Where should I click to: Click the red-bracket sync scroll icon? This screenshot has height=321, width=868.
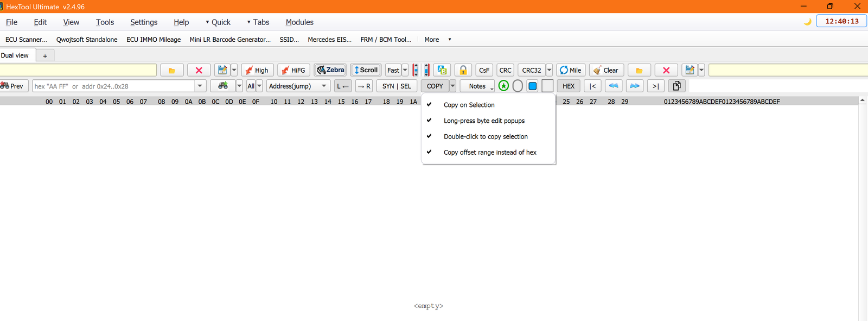point(416,70)
